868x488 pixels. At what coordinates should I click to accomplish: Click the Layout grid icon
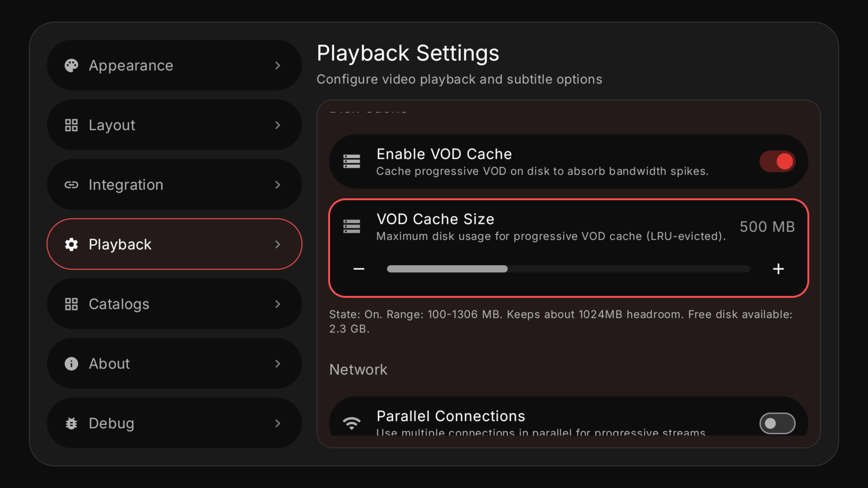71,125
